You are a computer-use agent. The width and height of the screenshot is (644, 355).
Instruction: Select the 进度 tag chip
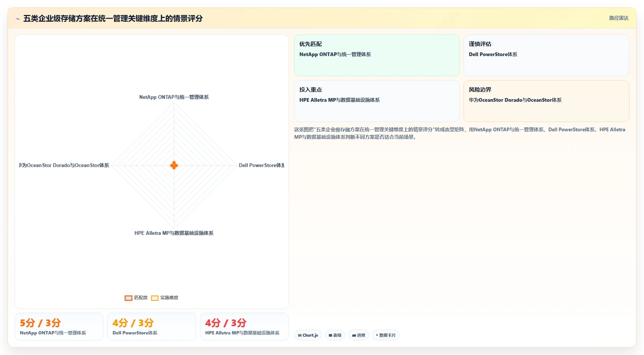pos(358,335)
